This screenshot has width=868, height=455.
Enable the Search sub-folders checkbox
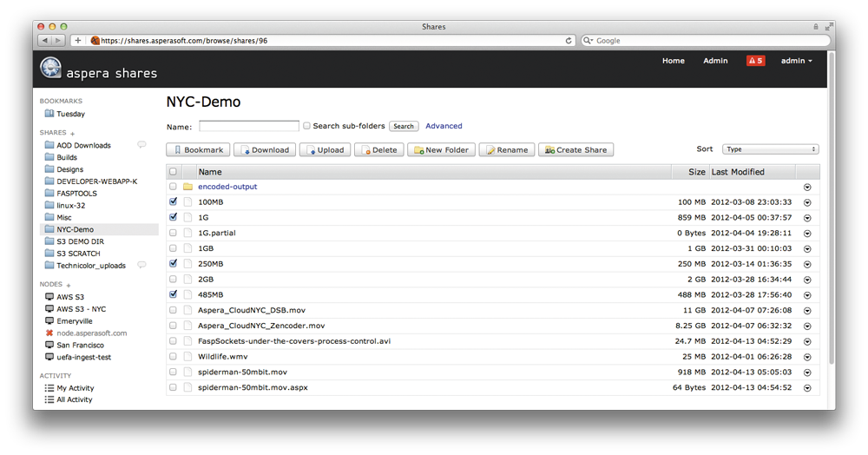tap(307, 126)
